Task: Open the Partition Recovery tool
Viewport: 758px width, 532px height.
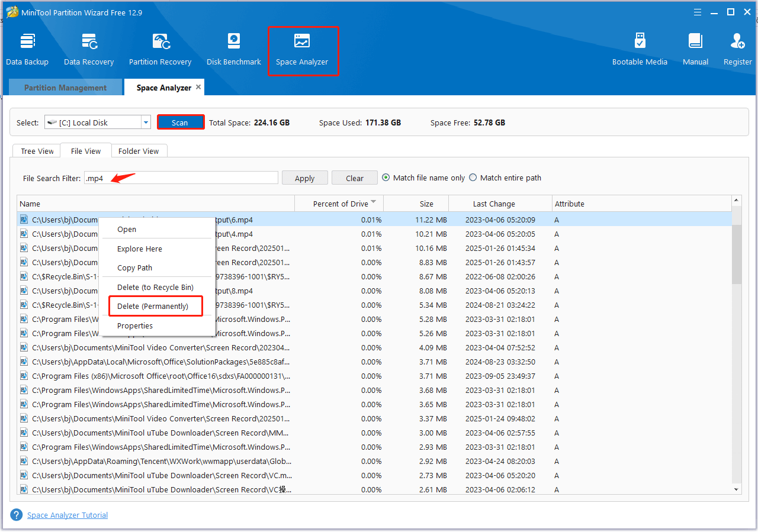Action: (x=160, y=50)
